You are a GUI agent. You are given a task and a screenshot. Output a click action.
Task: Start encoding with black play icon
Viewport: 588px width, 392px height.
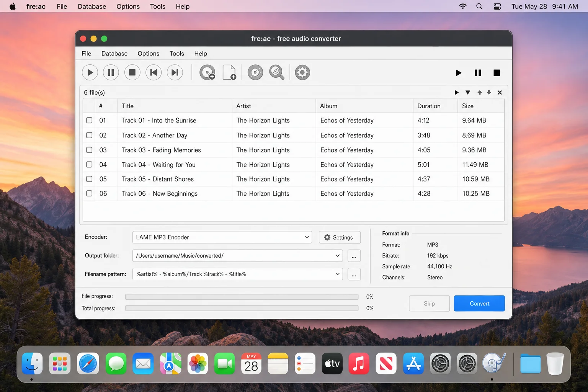(x=459, y=73)
